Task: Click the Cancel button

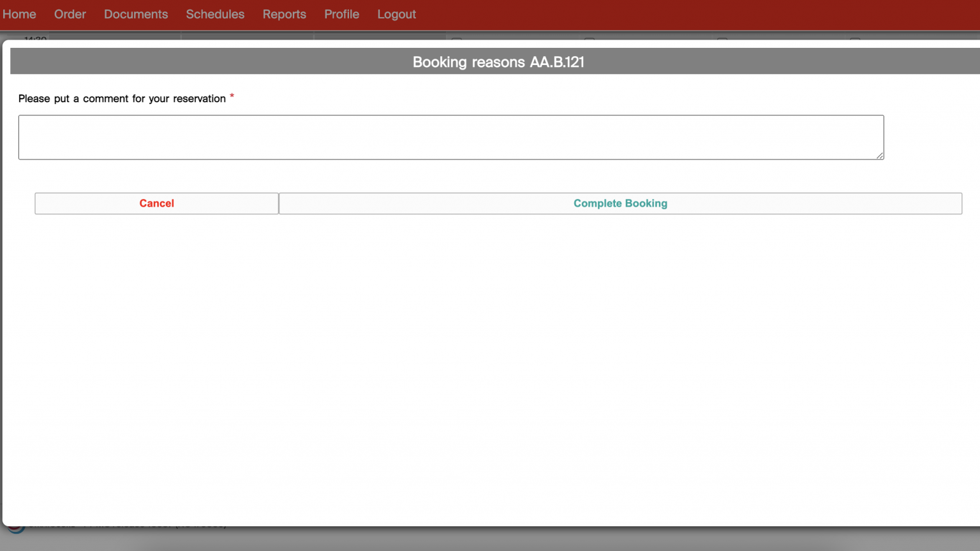Action: click(156, 203)
